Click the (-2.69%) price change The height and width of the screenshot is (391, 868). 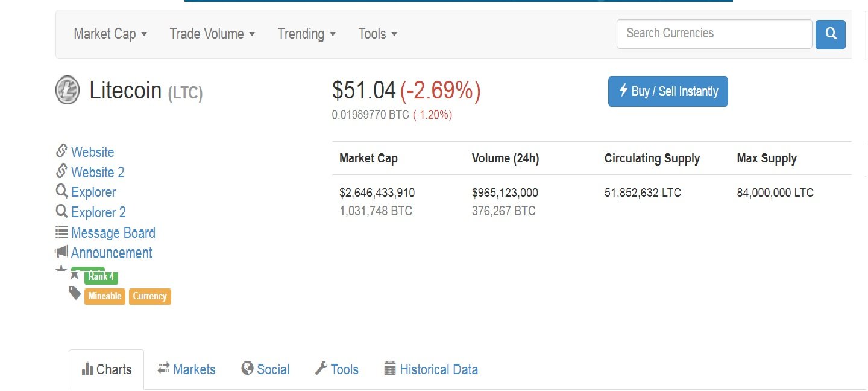pos(441,91)
